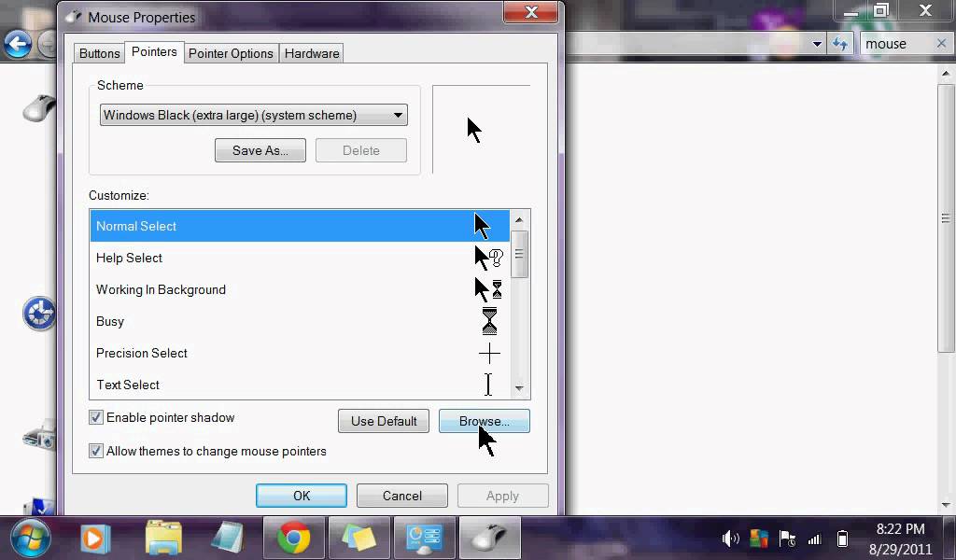Click the Working In Background cursor icon

[x=488, y=290]
